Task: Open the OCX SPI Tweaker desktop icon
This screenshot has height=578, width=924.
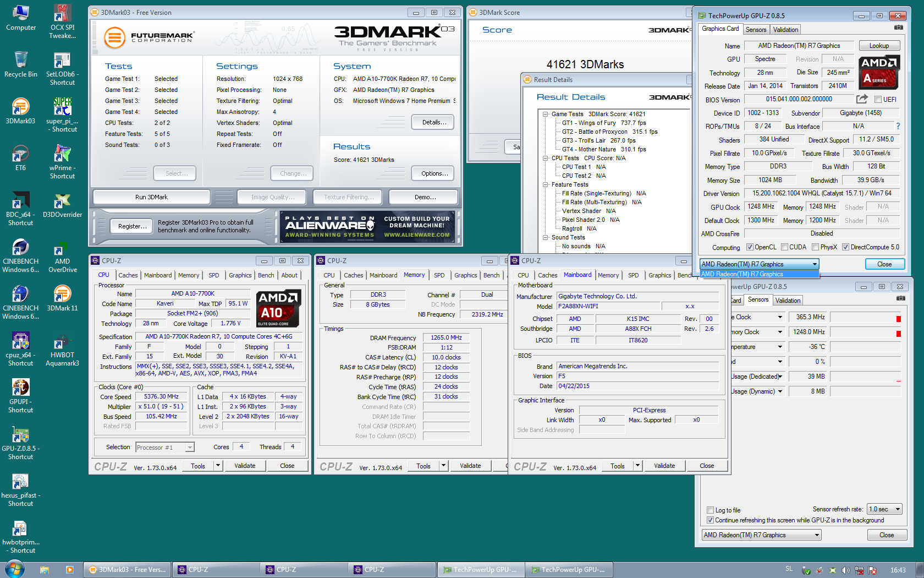Action: click(x=62, y=21)
